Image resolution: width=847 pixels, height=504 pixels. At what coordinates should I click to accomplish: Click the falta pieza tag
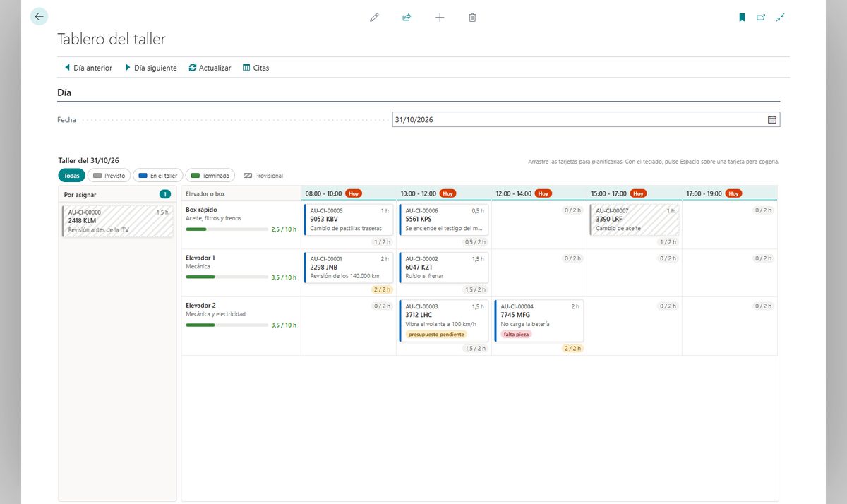(x=516, y=335)
